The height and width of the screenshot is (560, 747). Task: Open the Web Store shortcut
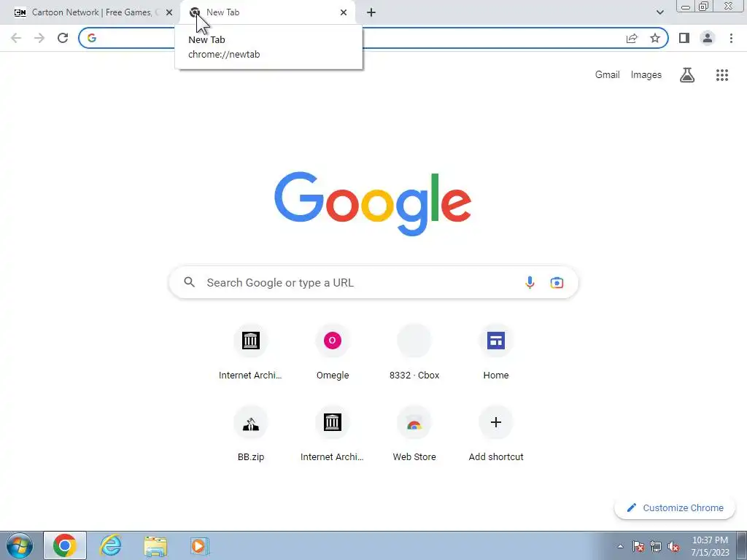click(414, 435)
